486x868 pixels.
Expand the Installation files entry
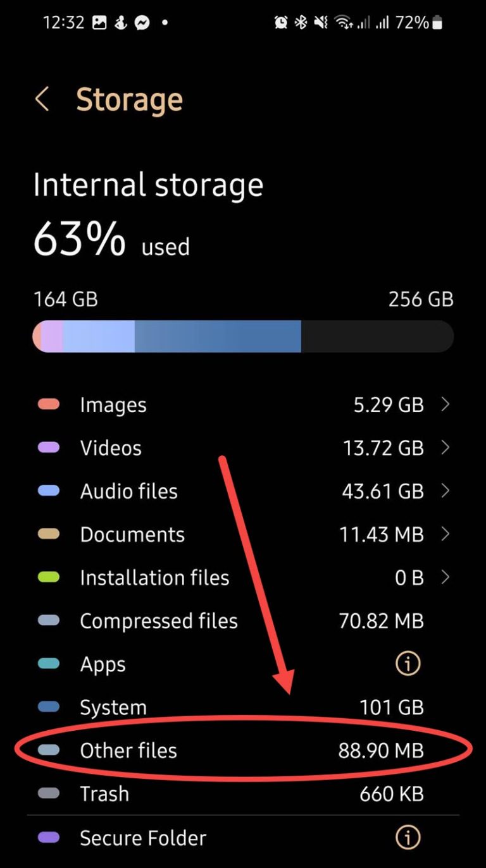445,577
